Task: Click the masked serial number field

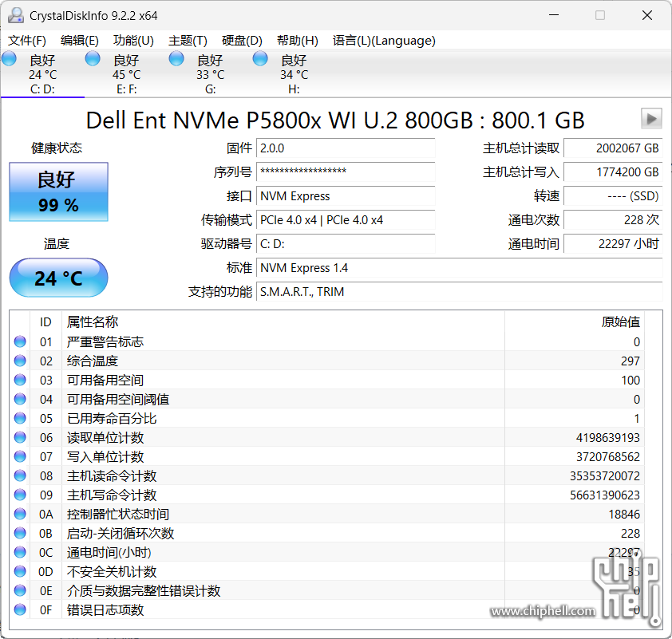Action: point(346,172)
